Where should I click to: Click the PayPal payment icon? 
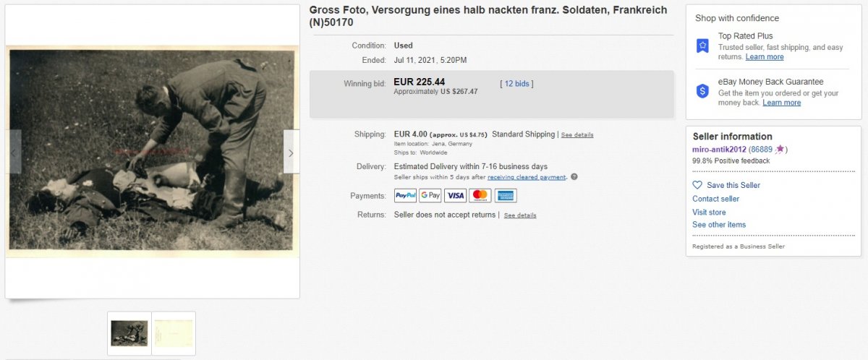[405, 195]
